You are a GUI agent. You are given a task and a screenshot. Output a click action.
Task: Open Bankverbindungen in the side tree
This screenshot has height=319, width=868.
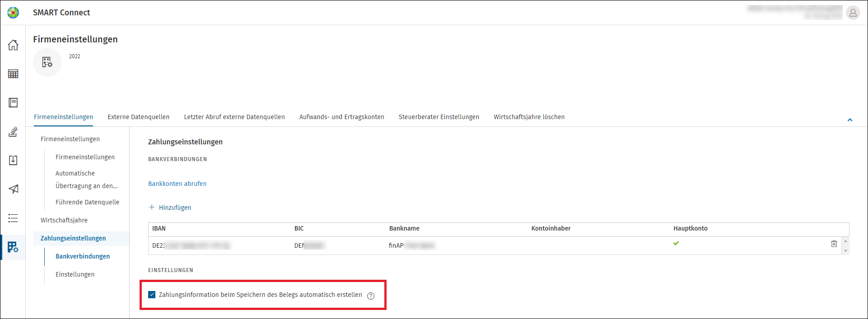pos(83,256)
